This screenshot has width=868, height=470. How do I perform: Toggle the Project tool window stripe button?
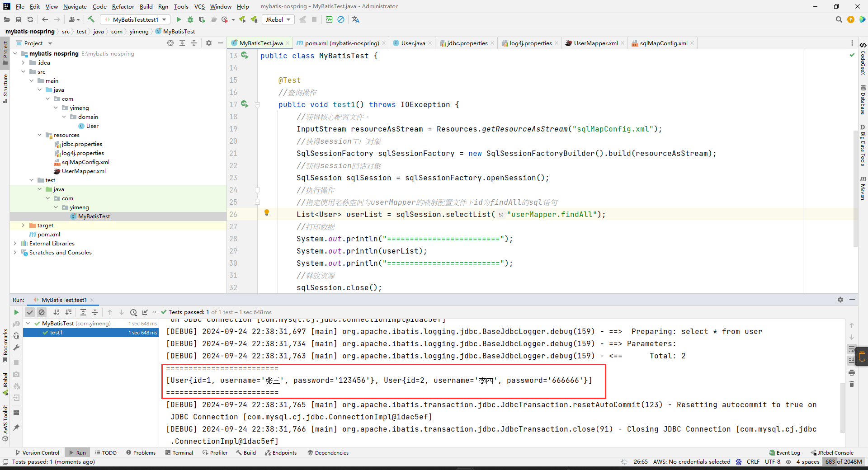coord(5,52)
